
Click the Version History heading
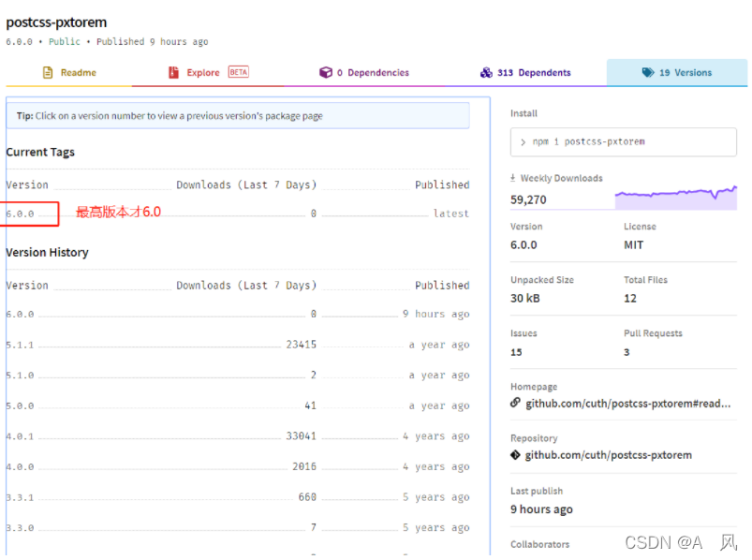click(x=47, y=252)
